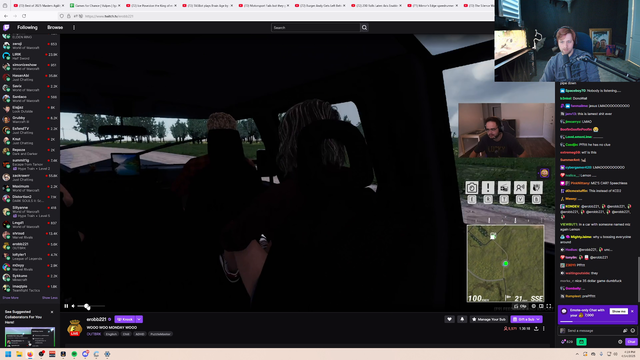Create a clip with the Clip button
640x360 pixels.
[520, 306]
